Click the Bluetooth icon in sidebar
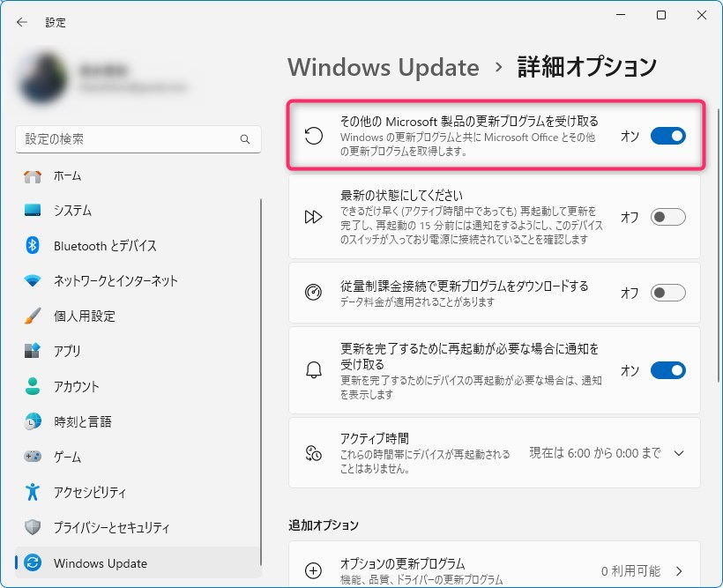The width and height of the screenshot is (723, 588). click(33, 246)
